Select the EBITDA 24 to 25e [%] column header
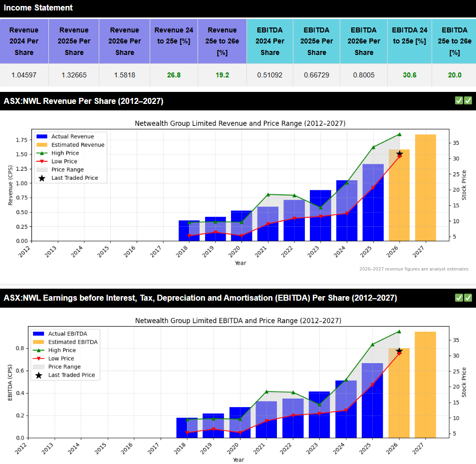This screenshot has width=476, height=464. [409, 35]
